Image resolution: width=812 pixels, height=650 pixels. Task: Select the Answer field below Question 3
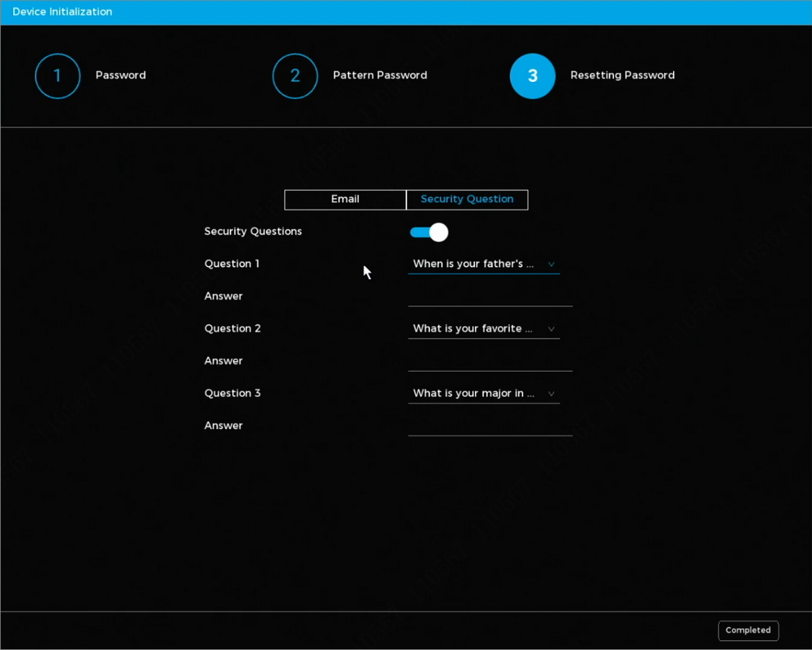[490, 426]
